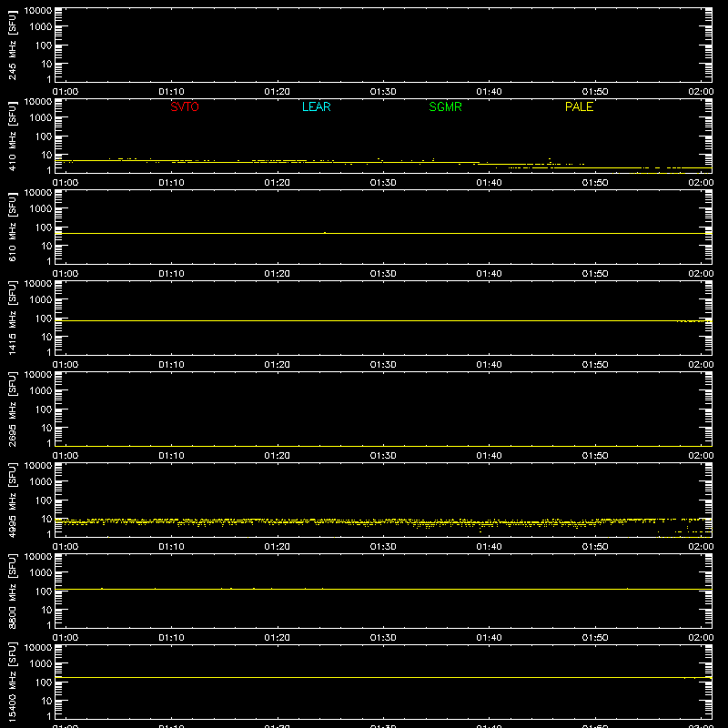Click 01:50 time label under 2695 MHz panel
This screenshot has height=728, width=728.
tap(595, 456)
